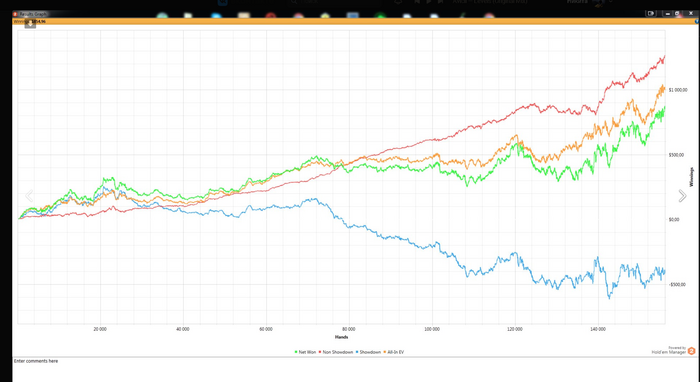Go to the previous graph with the left arrow
The height and width of the screenshot is (382, 700).
tap(29, 195)
